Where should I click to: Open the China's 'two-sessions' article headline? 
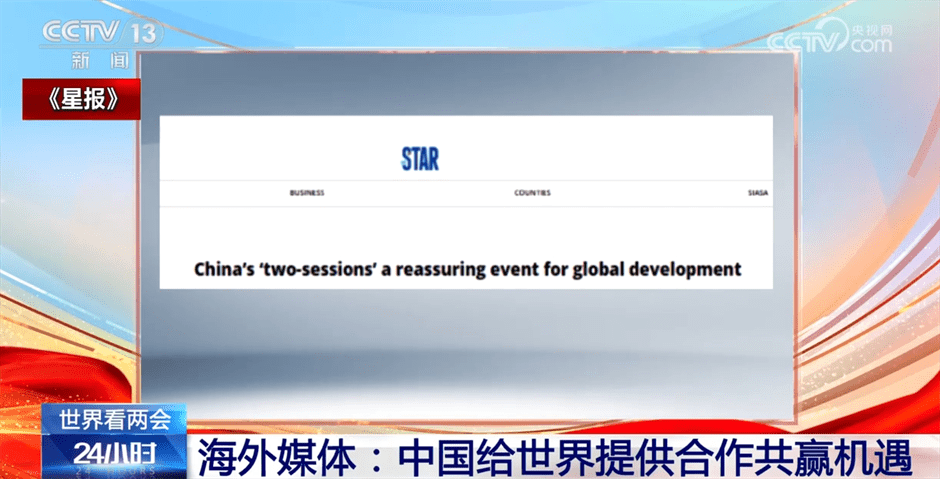[x=466, y=268]
